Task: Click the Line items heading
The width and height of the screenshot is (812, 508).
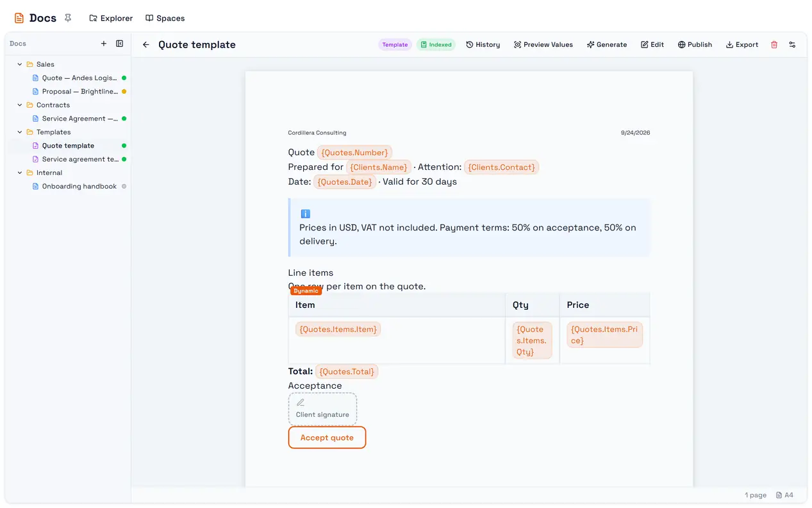Action: click(311, 273)
